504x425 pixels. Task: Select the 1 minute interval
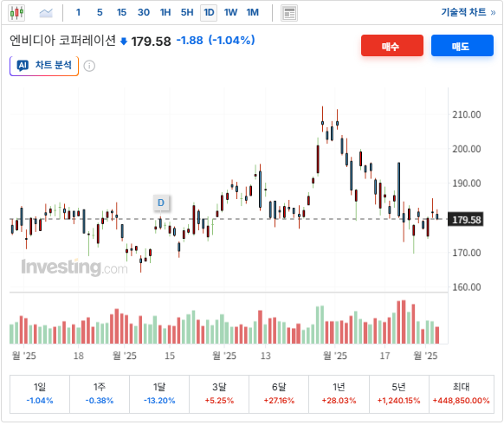[78, 12]
